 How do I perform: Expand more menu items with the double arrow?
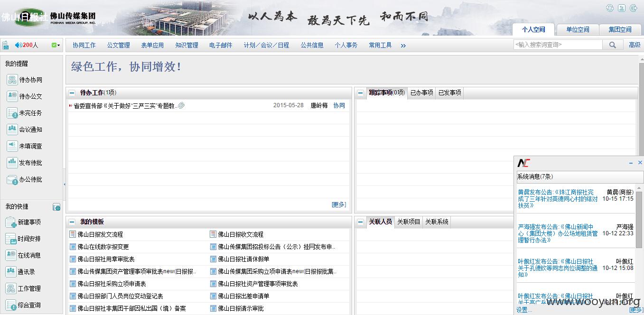pyautogui.click(x=403, y=46)
